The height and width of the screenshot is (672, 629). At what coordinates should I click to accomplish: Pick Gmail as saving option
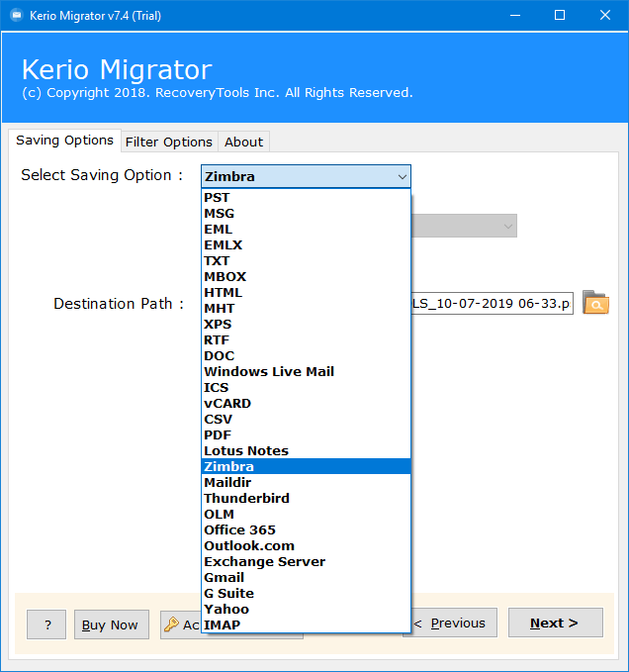point(306,578)
